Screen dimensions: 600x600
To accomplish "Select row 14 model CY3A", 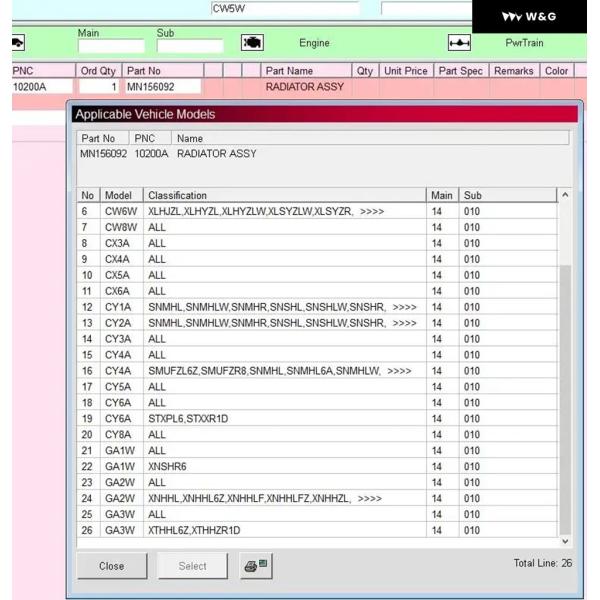I will [x=317, y=339].
